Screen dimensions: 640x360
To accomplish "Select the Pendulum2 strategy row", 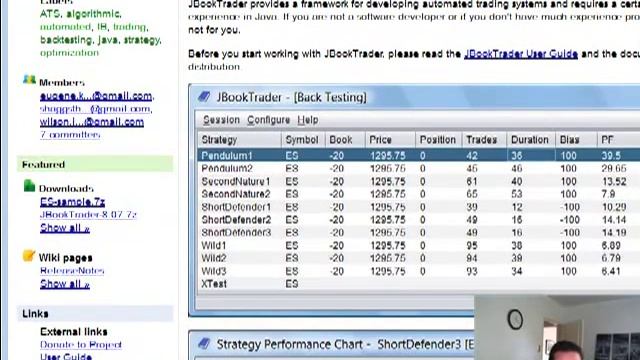I will click(x=419, y=169).
